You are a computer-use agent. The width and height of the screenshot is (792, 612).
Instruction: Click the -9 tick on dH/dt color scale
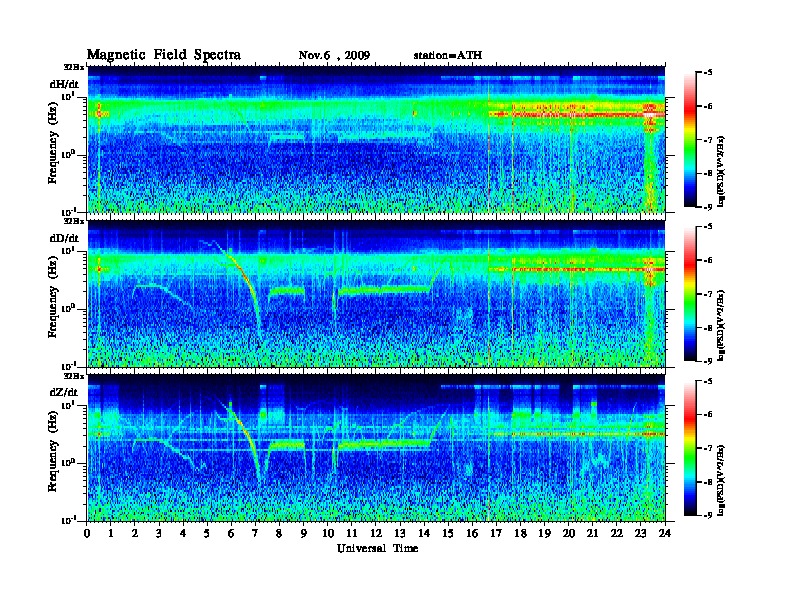click(708, 207)
